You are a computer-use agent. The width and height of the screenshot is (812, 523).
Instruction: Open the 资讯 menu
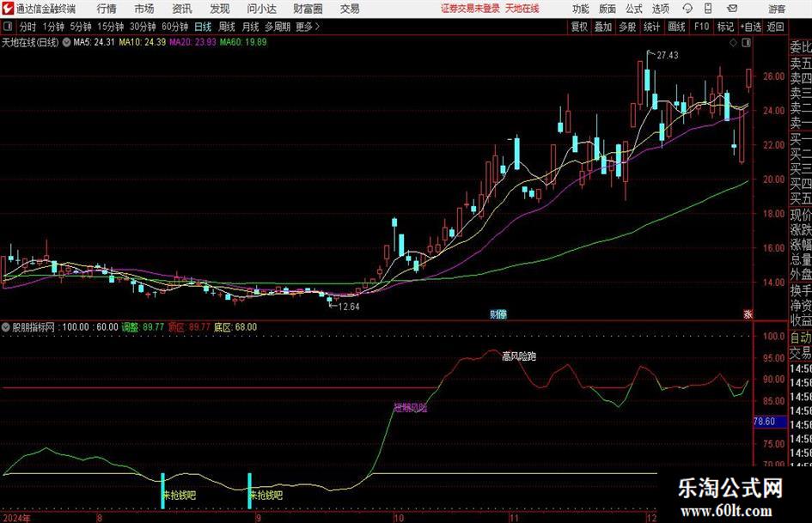click(182, 9)
